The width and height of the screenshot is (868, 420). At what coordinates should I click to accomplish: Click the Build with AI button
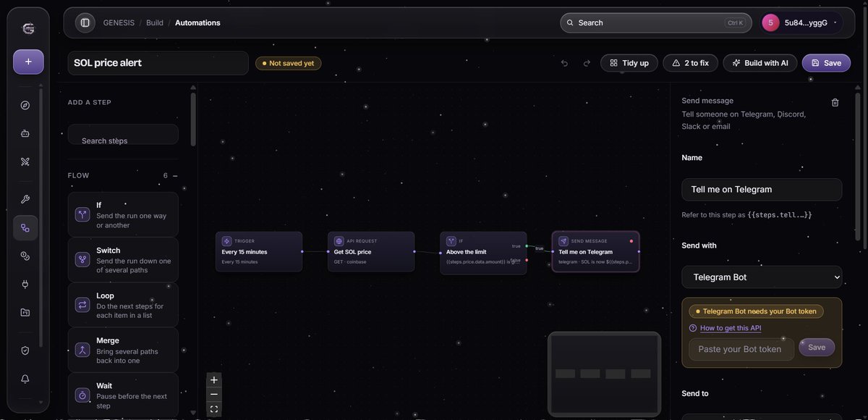[x=760, y=63]
